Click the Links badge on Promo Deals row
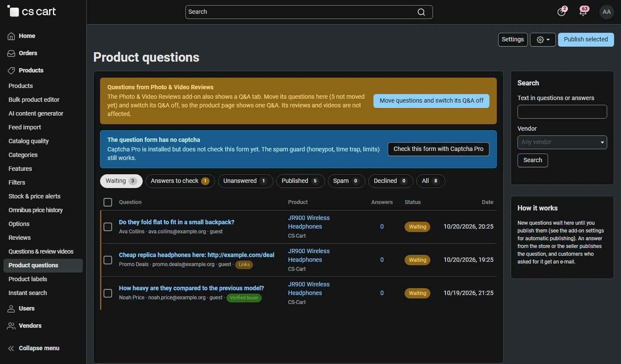 [x=244, y=265]
